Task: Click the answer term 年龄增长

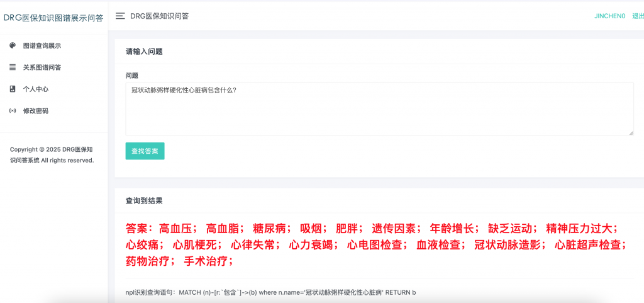Action: 452,228
